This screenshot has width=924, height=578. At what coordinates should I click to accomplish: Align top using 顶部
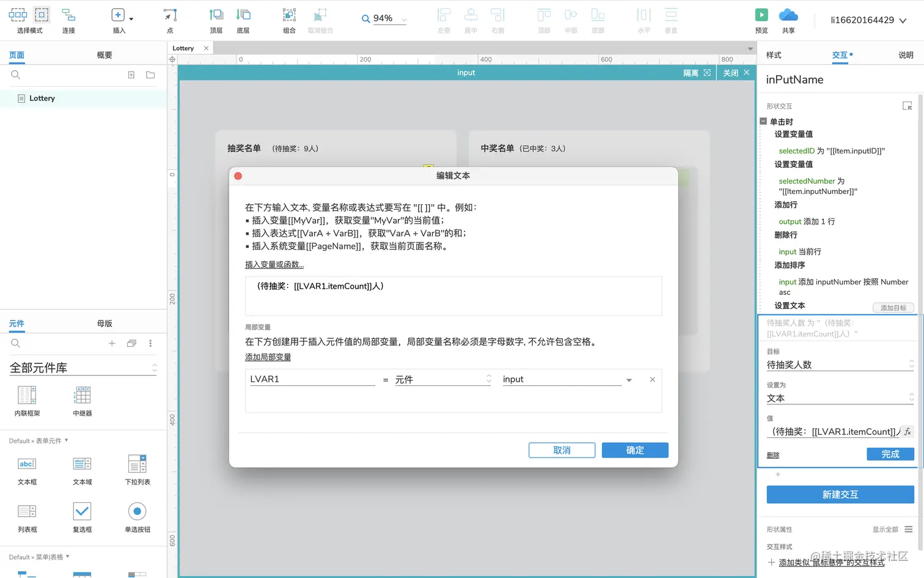click(544, 20)
